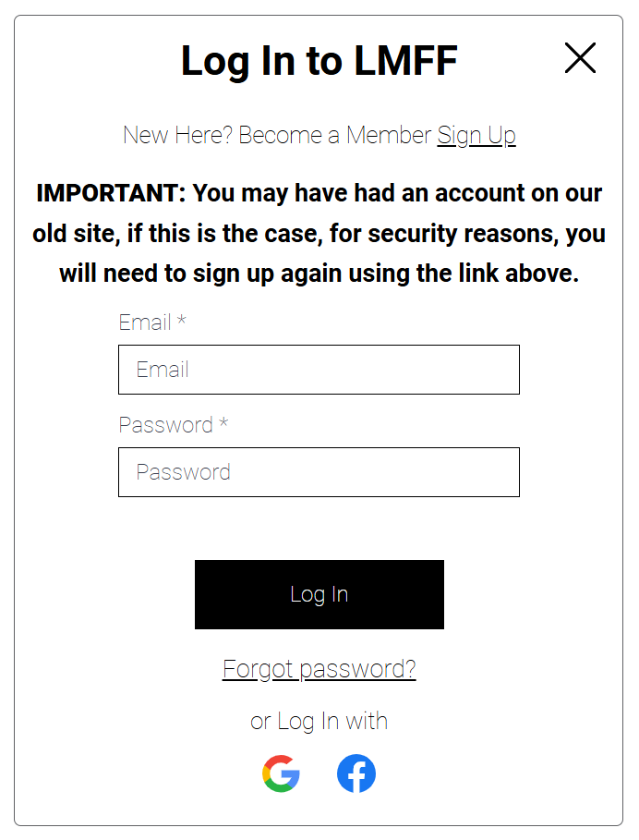Activate the Password entry field

(x=319, y=472)
